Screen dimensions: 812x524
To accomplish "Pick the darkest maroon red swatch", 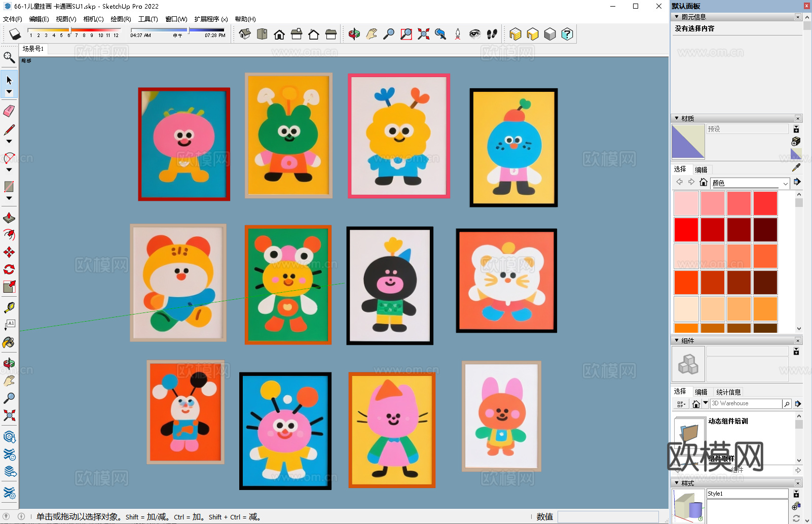I will tap(765, 230).
